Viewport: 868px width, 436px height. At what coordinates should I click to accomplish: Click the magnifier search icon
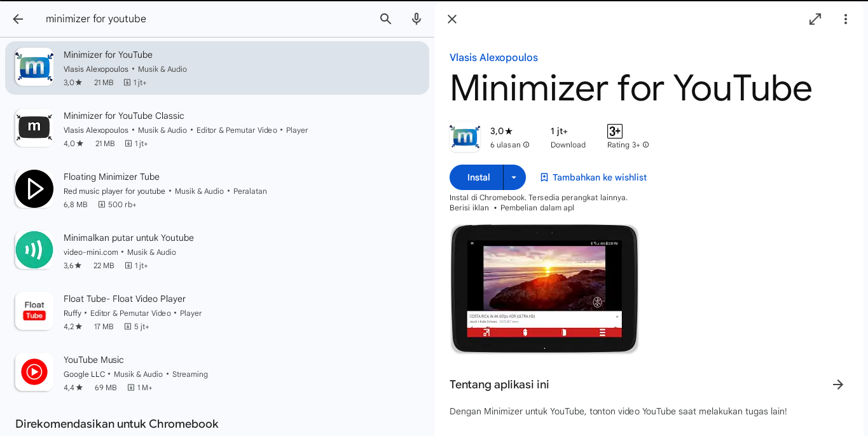[x=386, y=19]
